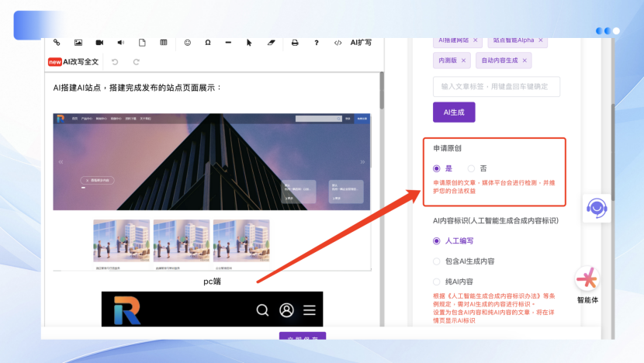
Task: Open the emoji smiley picker
Action: tap(187, 43)
